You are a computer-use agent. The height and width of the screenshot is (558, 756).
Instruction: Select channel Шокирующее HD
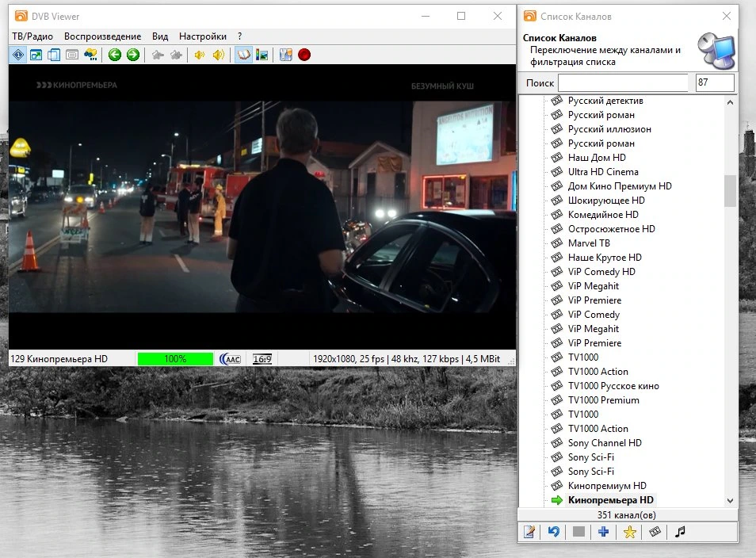click(x=606, y=201)
